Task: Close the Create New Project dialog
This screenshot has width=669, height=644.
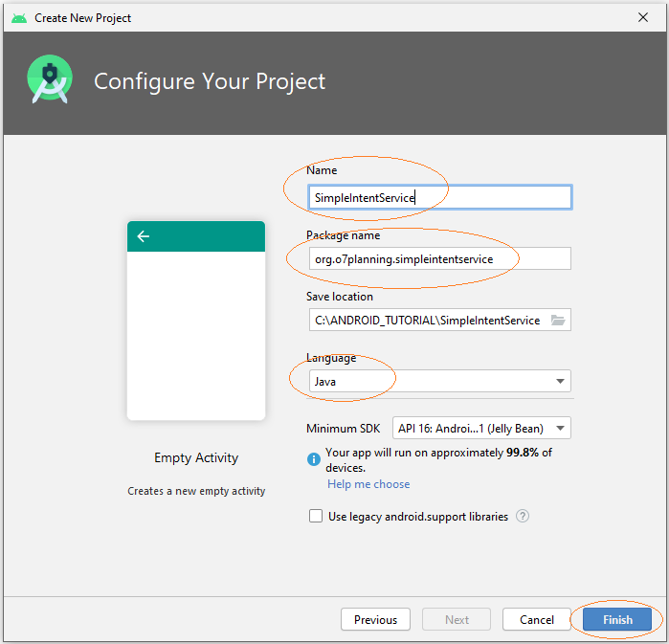Action: (643, 17)
